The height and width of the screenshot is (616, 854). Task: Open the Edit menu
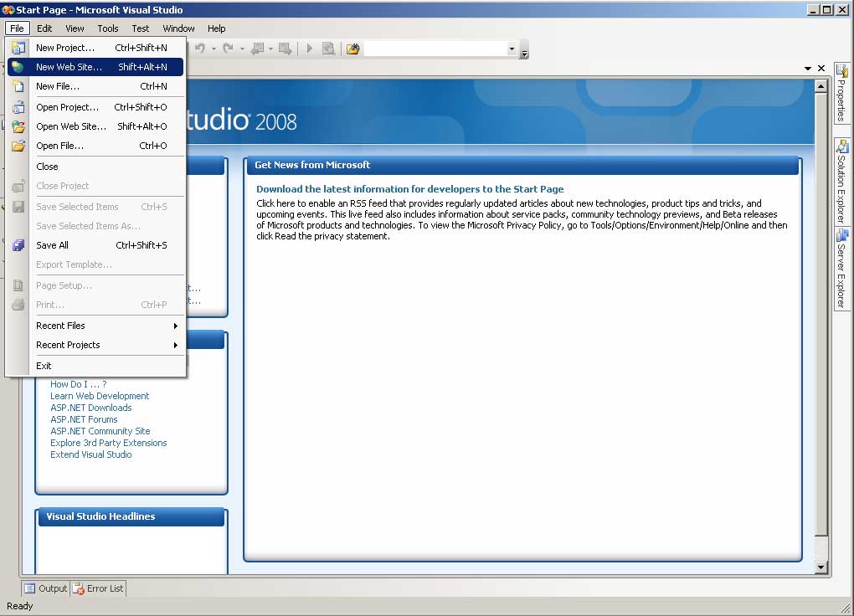click(44, 28)
